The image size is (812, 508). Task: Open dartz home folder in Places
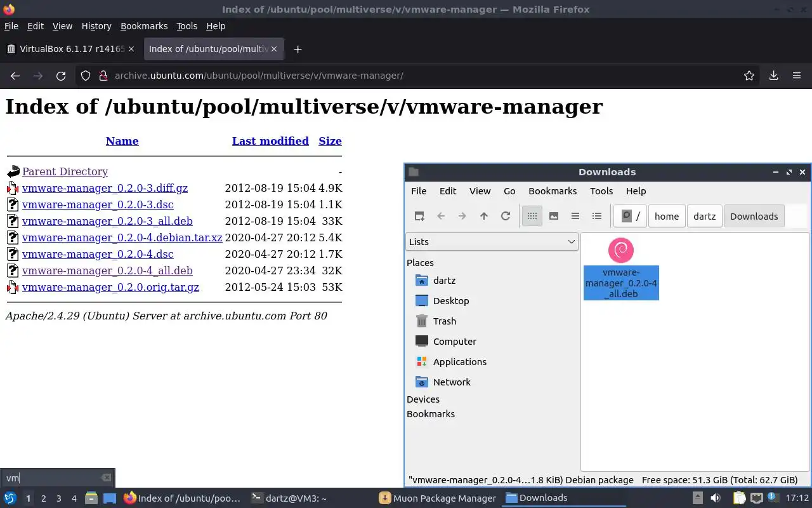(444, 280)
